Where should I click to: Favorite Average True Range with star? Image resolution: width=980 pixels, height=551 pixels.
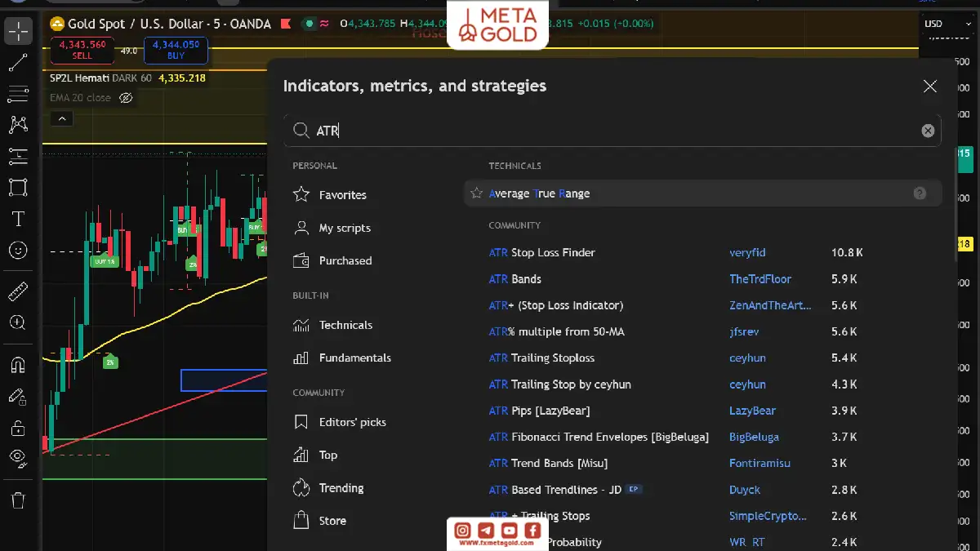[x=476, y=193]
